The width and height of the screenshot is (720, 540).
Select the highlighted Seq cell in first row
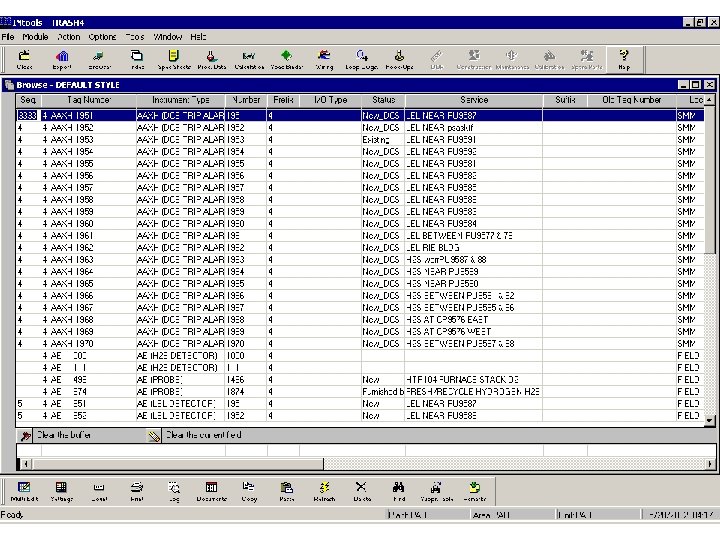point(28,116)
